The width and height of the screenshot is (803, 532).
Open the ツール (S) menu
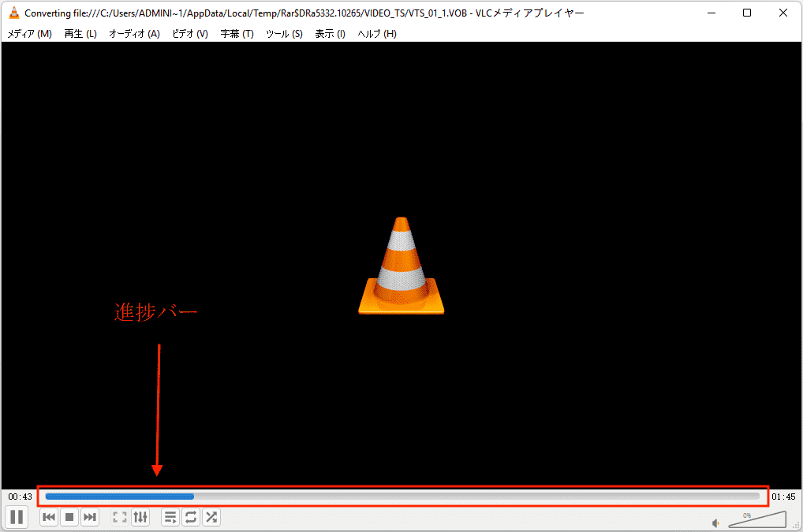pyautogui.click(x=284, y=34)
